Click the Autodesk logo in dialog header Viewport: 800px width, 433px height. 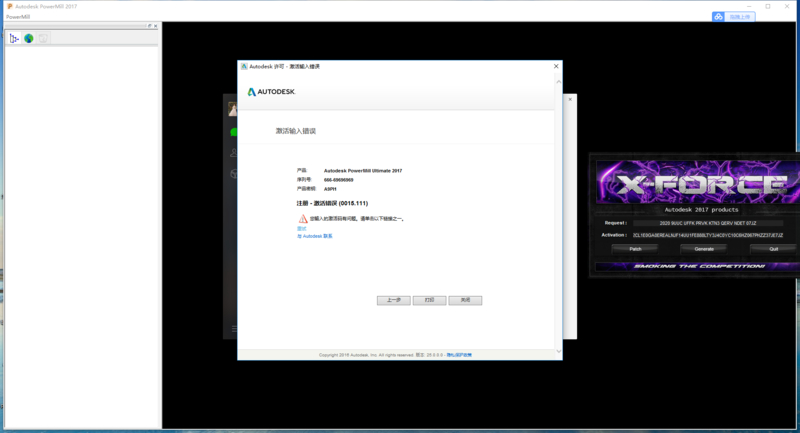pyautogui.click(x=271, y=92)
